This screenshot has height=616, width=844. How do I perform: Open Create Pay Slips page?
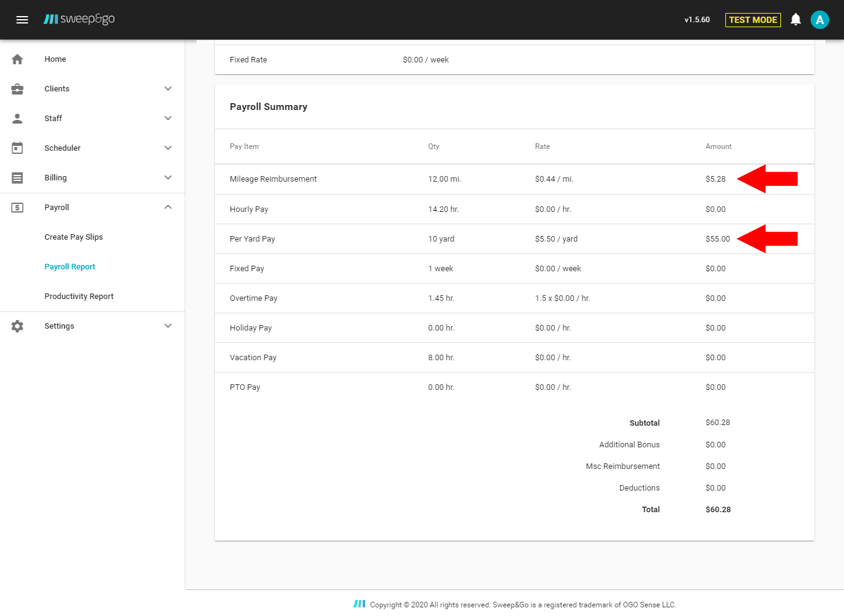[x=74, y=237]
